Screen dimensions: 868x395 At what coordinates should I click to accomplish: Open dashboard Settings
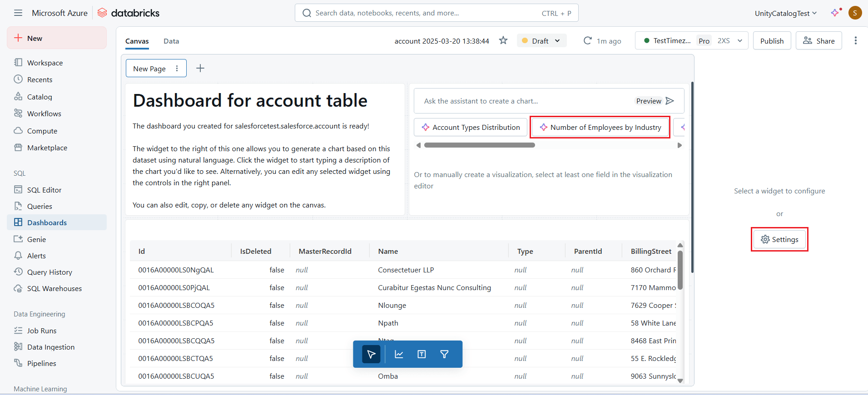tap(779, 239)
